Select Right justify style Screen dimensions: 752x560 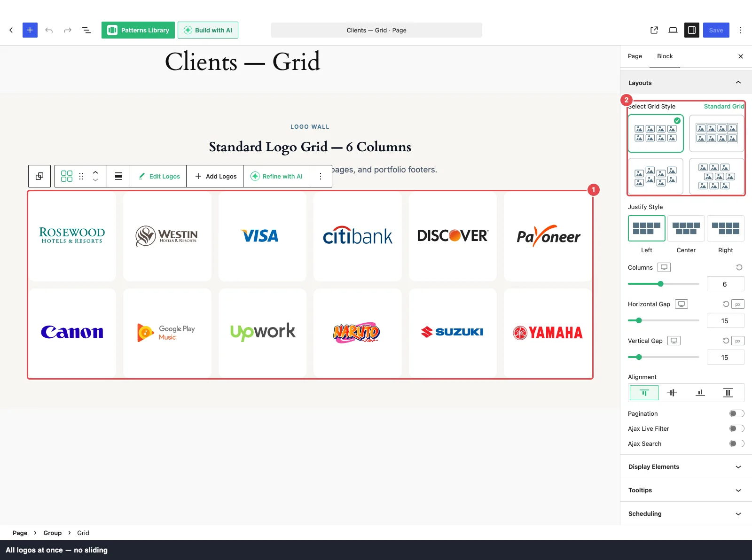click(x=726, y=228)
